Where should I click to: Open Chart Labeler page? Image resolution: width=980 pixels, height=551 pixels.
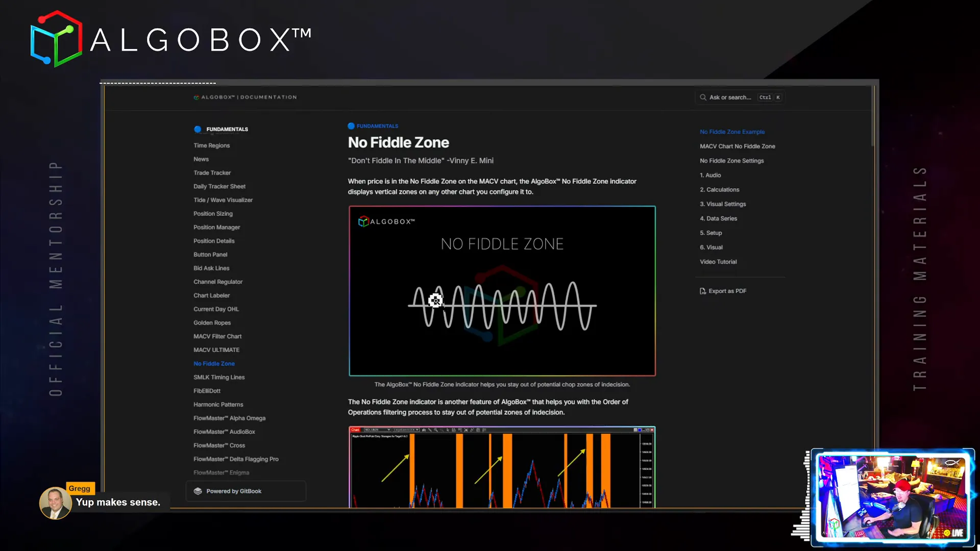pos(211,295)
